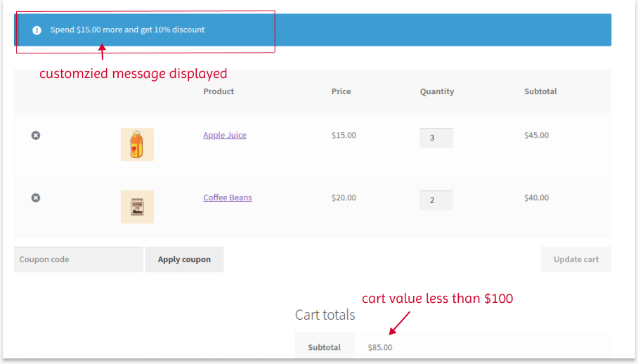
Task: Open the Apple Juice product thumbnail
Action: [137, 144]
